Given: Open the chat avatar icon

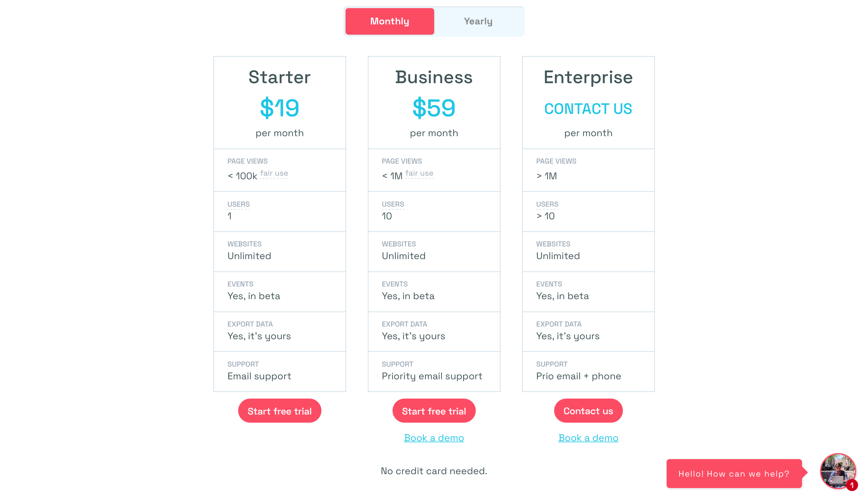Looking at the screenshot, I should point(838,471).
